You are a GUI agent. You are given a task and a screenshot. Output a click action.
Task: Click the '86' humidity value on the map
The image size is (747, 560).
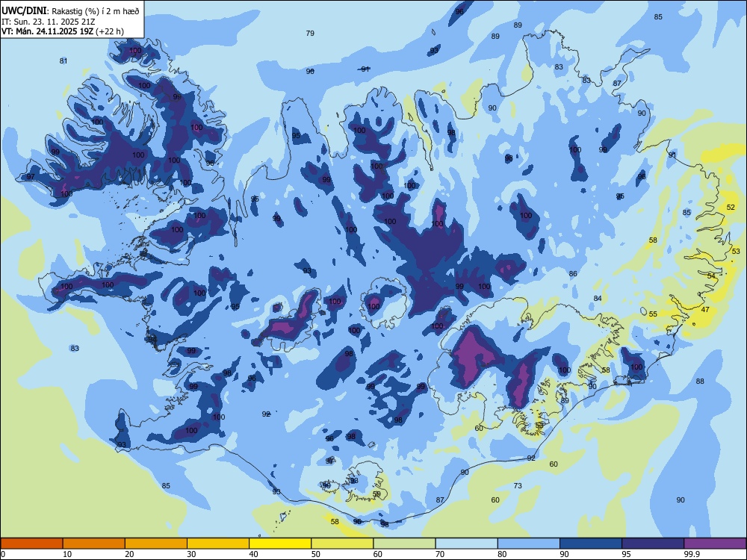click(x=573, y=274)
